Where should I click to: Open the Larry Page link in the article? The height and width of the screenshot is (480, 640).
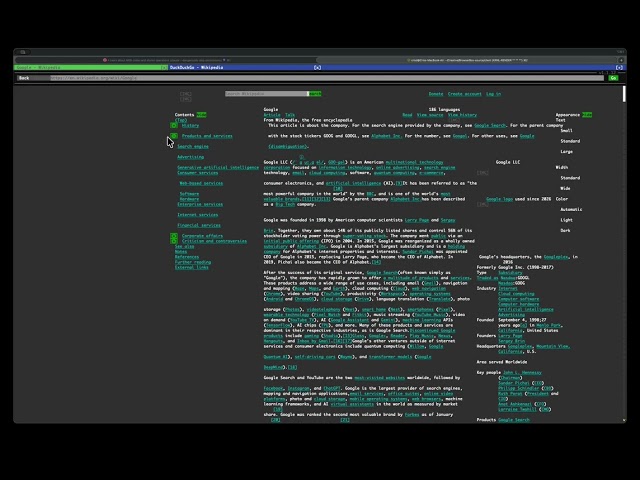417,220
